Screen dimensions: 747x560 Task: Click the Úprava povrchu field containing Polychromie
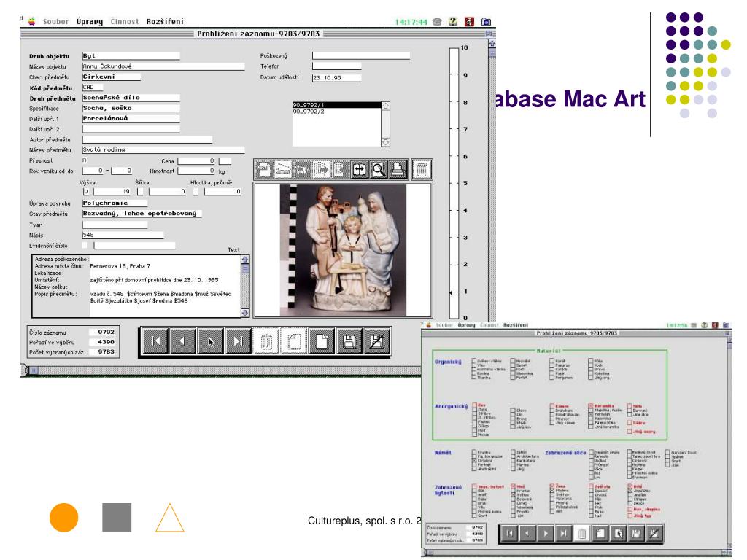tap(115, 203)
